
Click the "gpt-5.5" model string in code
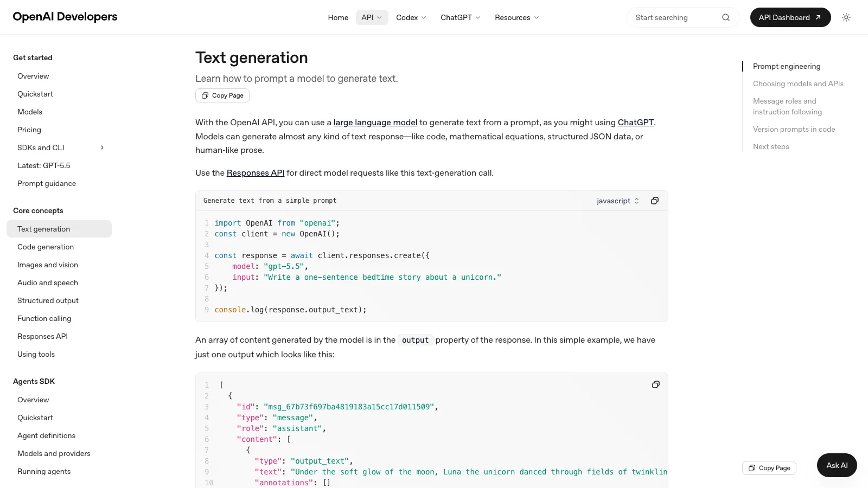[284, 266]
